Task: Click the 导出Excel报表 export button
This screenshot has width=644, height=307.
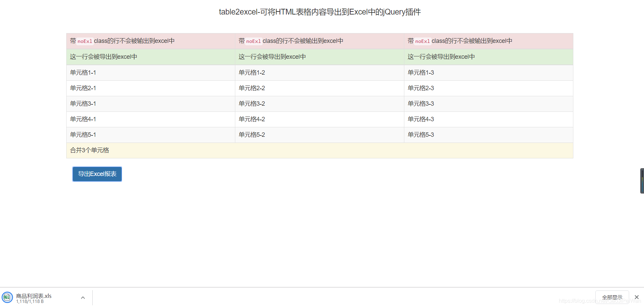Action: pos(97,174)
